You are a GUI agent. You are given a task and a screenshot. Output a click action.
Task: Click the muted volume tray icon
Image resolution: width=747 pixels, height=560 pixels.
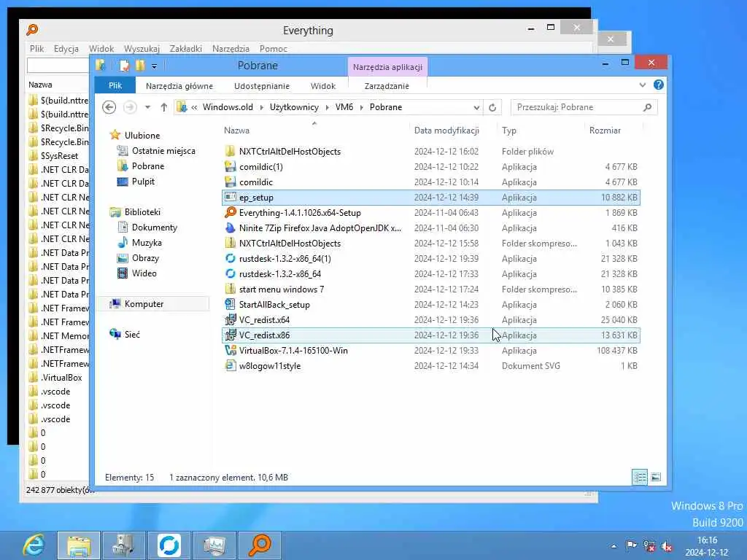pyautogui.click(x=667, y=546)
